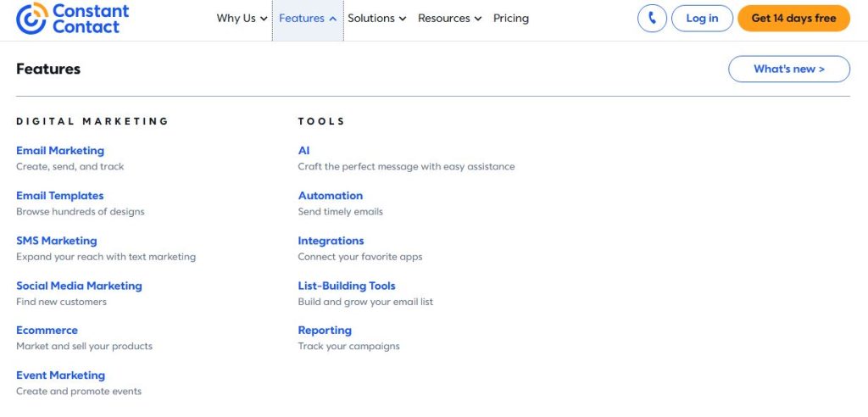Click 'Expand your reach with text marketing'
The width and height of the screenshot is (868, 417).
106,257
